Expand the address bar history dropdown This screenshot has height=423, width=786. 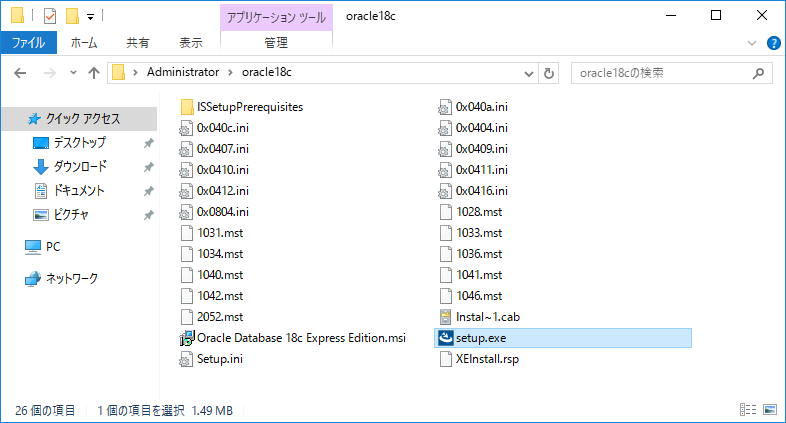pyautogui.click(x=528, y=74)
